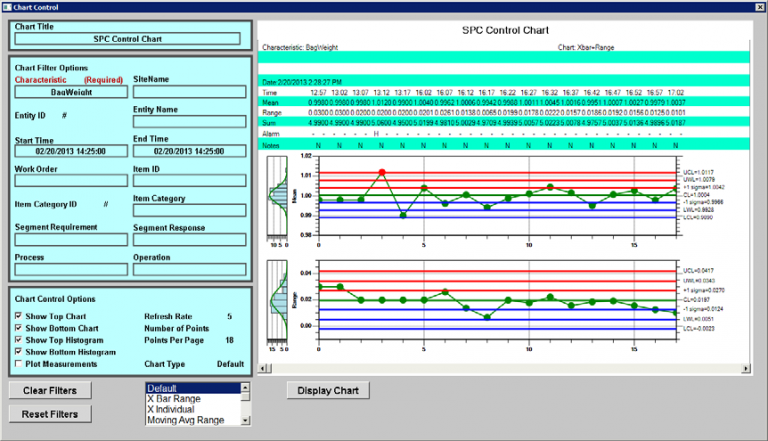768x441 pixels.
Task: Click the bottom Range histogram thumbnail
Action: (276, 299)
